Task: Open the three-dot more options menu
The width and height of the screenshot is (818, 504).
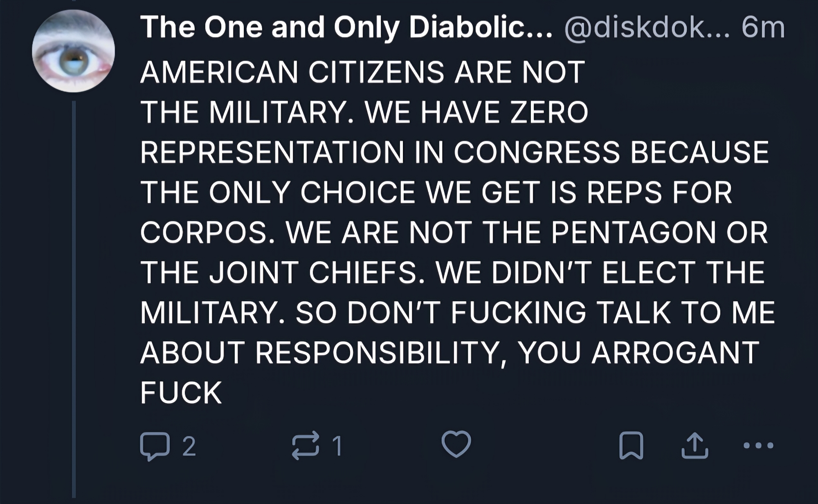Action: 759,446
